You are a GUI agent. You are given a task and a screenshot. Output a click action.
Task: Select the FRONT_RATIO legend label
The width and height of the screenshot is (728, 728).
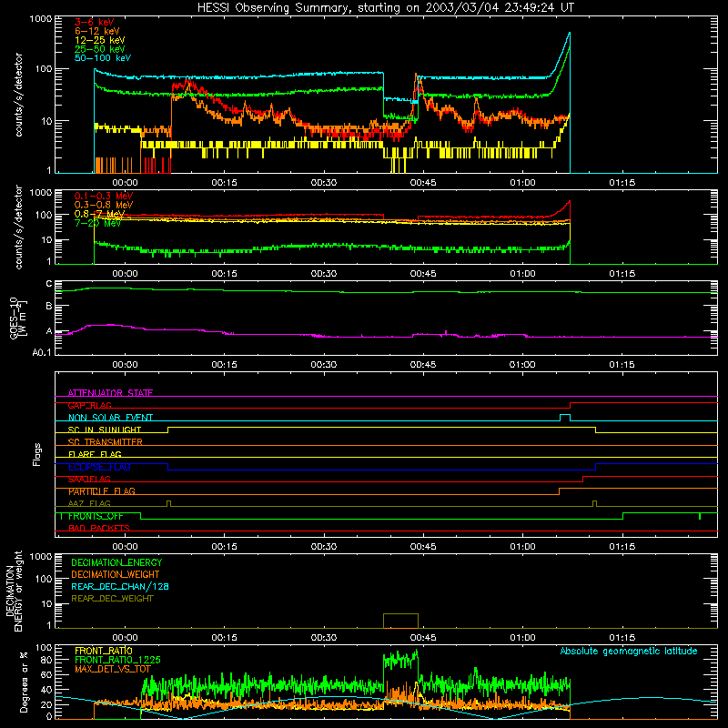click(104, 651)
